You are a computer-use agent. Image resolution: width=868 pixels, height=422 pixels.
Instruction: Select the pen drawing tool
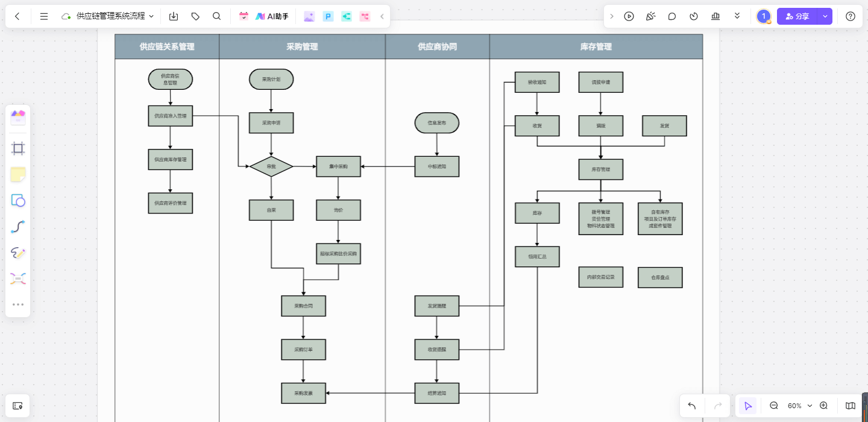point(18,253)
